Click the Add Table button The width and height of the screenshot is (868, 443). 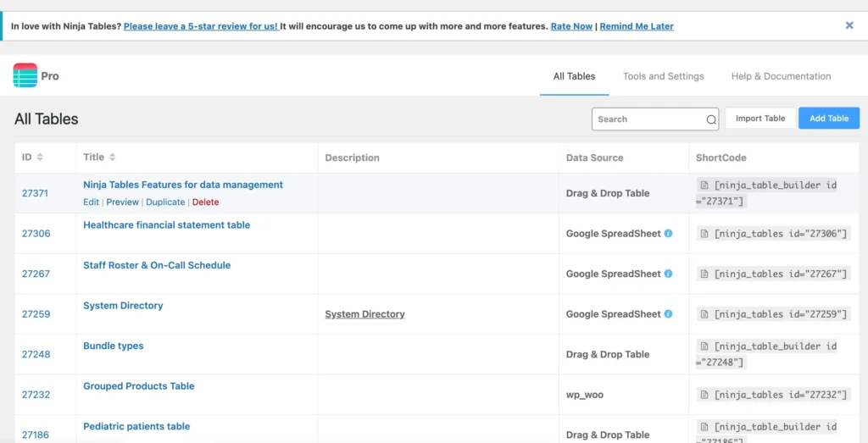pyautogui.click(x=829, y=119)
